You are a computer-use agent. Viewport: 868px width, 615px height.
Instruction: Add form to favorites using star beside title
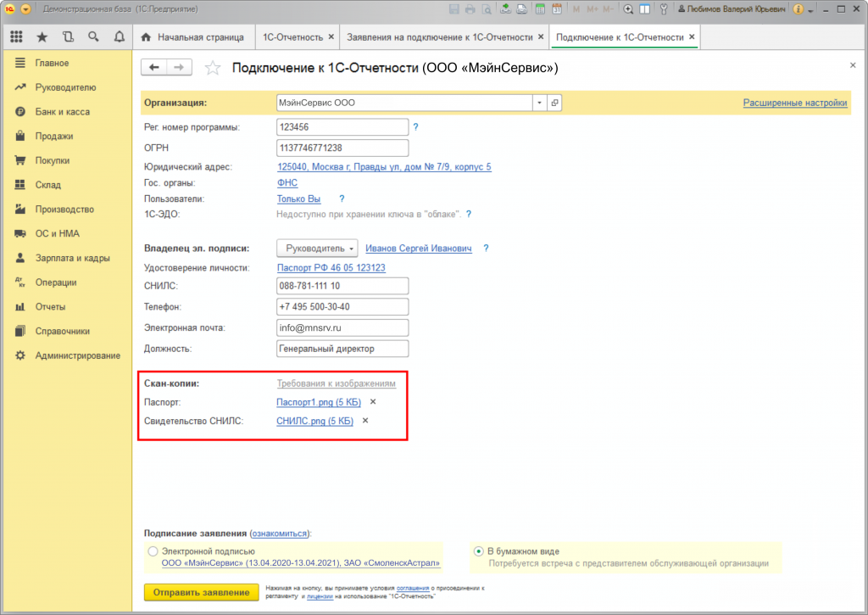click(214, 68)
